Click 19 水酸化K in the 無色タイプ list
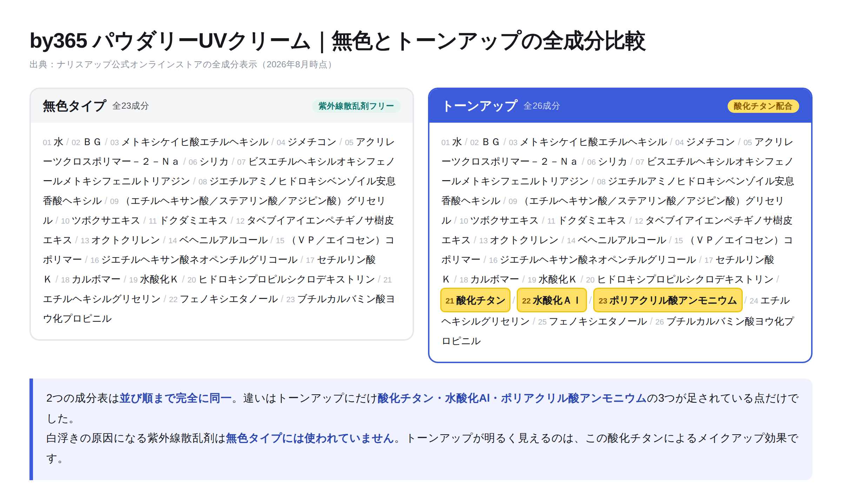 tap(154, 279)
